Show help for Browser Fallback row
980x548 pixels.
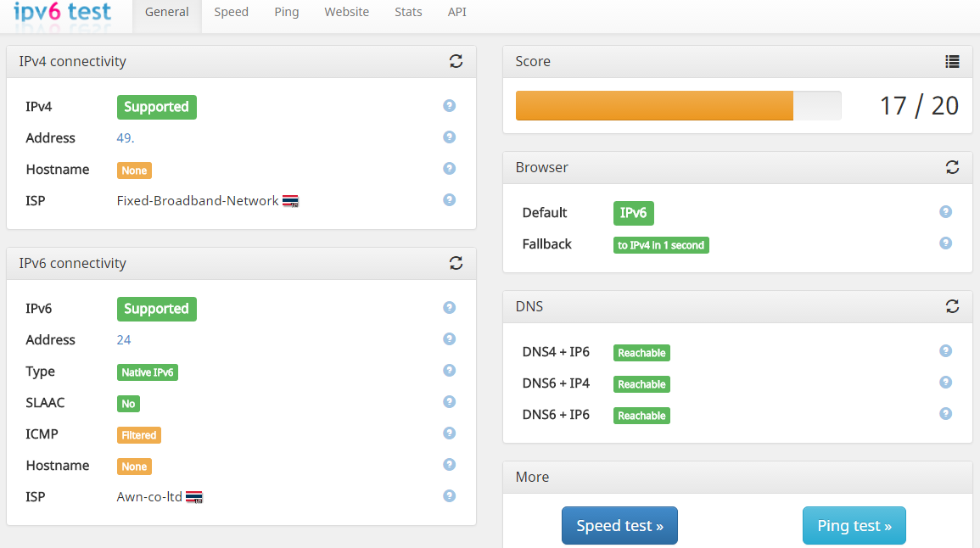click(x=945, y=243)
